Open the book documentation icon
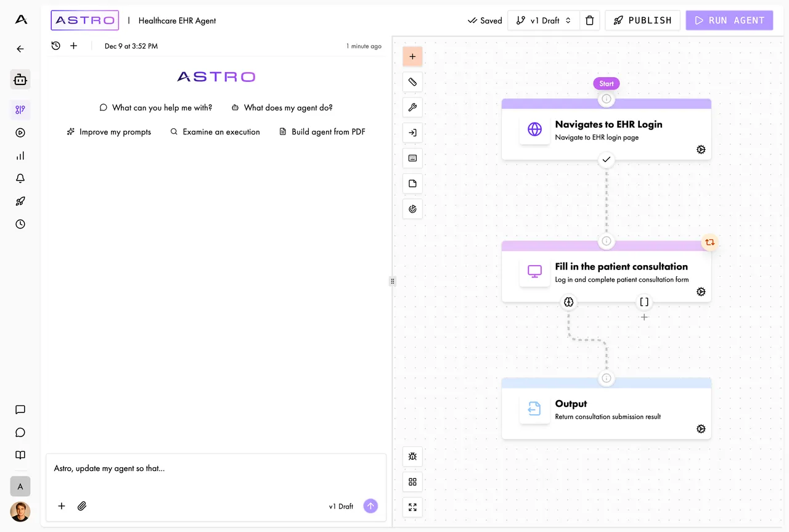Viewport: 789px width, 532px height. coord(20,455)
